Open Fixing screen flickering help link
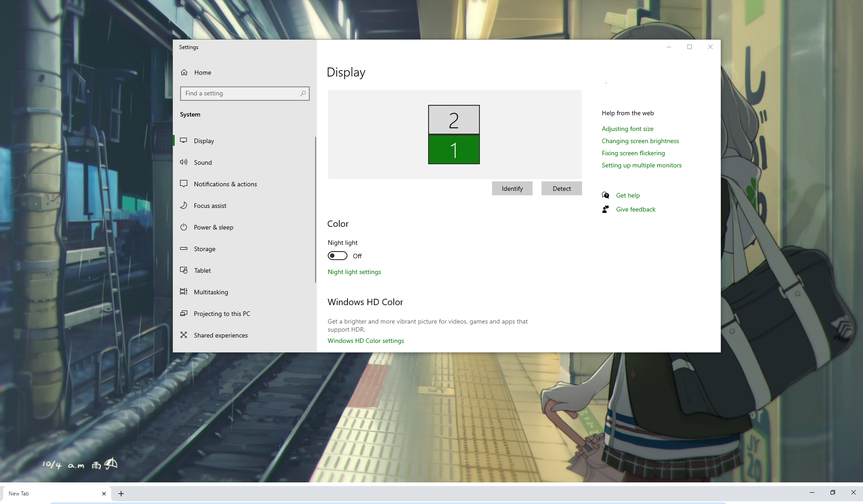The width and height of the screenshot is (863, 504). point(633,153)
